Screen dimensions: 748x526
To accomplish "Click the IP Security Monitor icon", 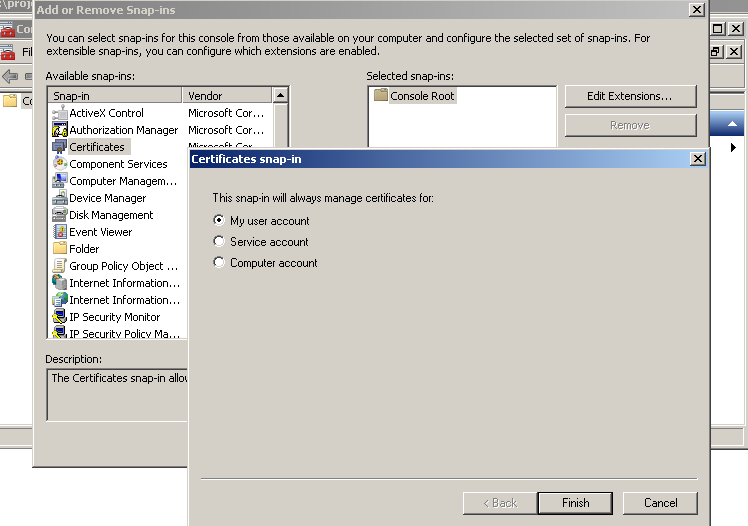I will (x=60, y=317).
